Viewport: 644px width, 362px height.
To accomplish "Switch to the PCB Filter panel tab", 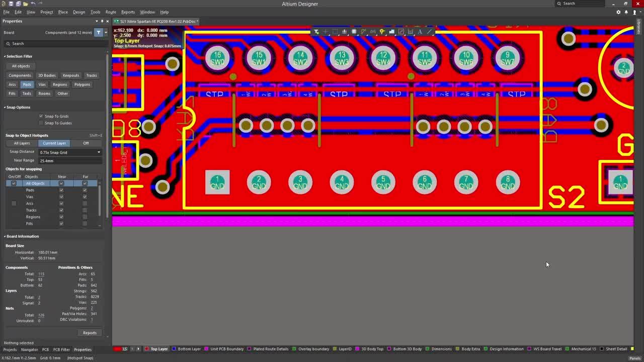I will pyautogui.click(x=61, y=349).
